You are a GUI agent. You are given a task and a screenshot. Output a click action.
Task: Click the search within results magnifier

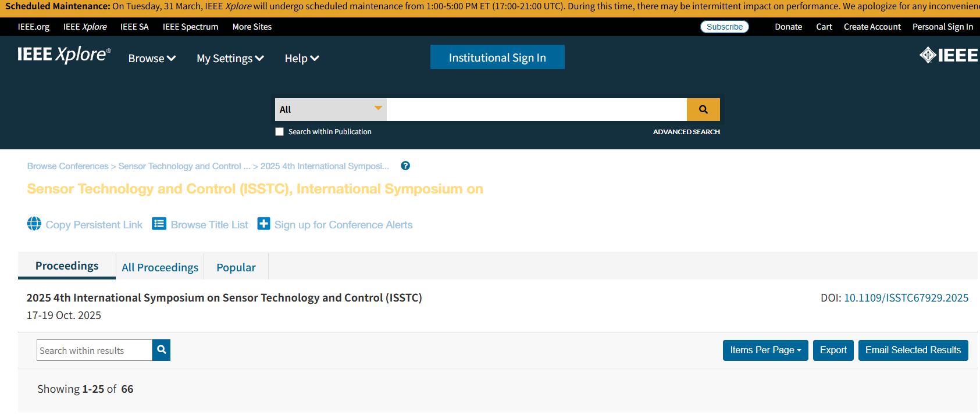tap(161, 350)
